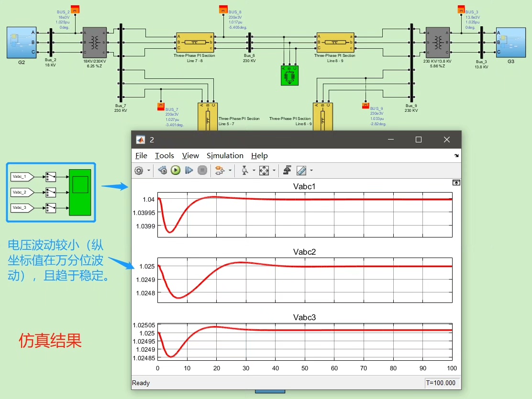Click the Vabc1 plot title
532x399 pixels.
tap(304, 186)
